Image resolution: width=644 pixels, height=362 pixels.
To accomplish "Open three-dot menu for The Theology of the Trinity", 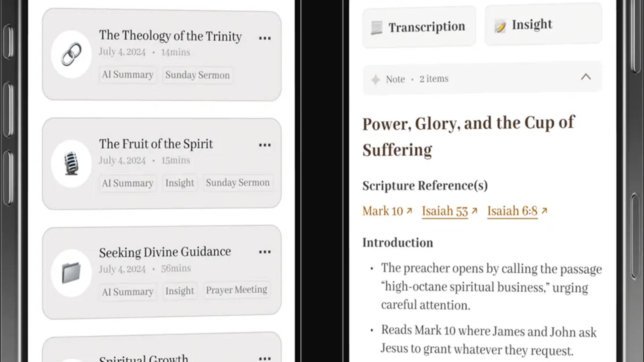I will pos(265,38).
